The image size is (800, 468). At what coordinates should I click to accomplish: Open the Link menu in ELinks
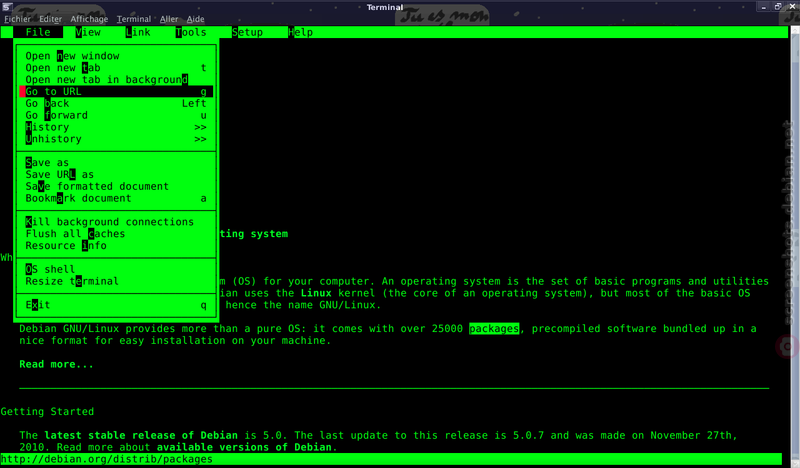click(x=138, y=32)
